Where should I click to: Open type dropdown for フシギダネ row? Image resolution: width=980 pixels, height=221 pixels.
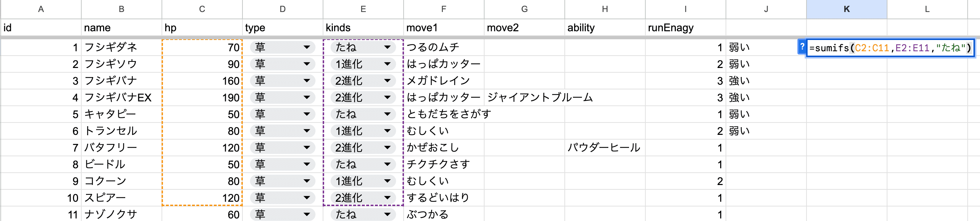(x=307, y=47)
